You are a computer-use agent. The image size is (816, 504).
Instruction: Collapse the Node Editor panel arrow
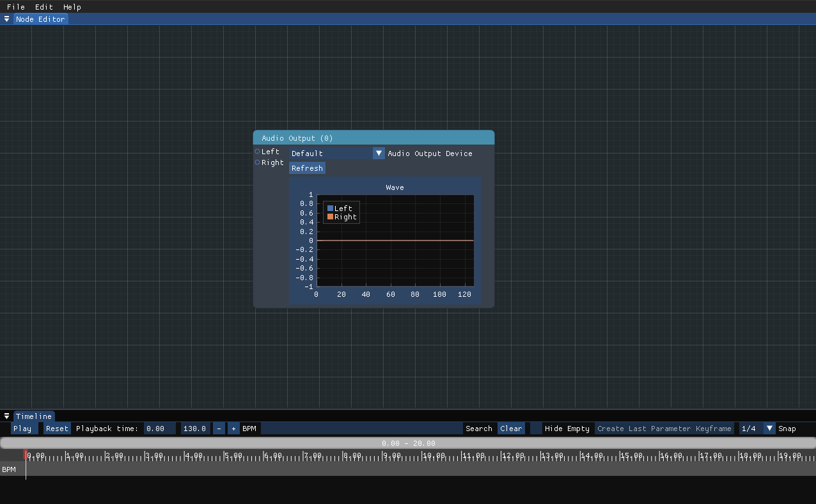6,19
